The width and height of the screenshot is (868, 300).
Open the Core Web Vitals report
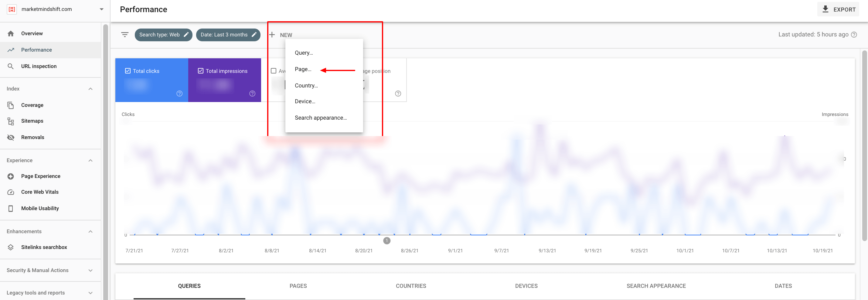click(x=39, y=192)
